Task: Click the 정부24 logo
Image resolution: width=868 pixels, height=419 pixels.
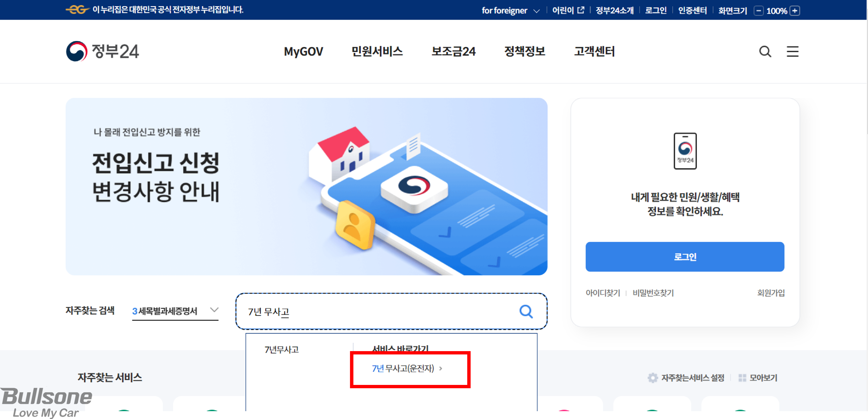Action: 103,51
